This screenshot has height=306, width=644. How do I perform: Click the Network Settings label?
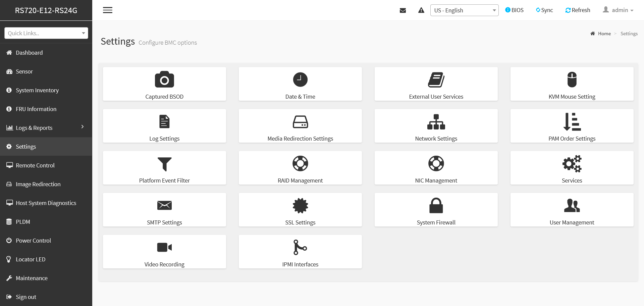[x=436, y=139]
